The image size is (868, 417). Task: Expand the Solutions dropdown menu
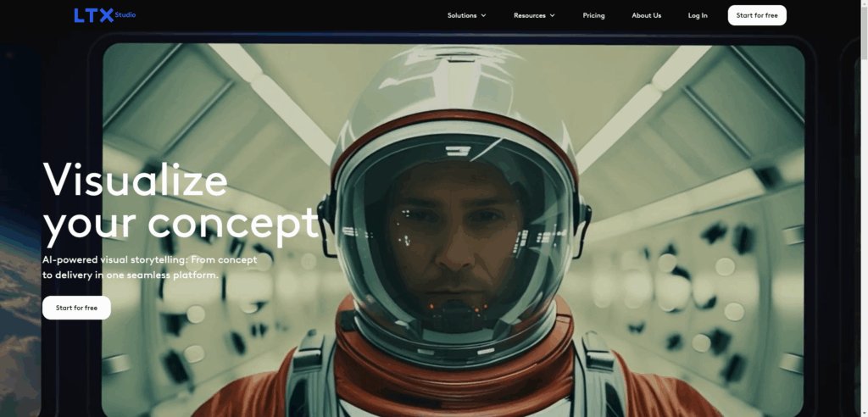(467, 15)
